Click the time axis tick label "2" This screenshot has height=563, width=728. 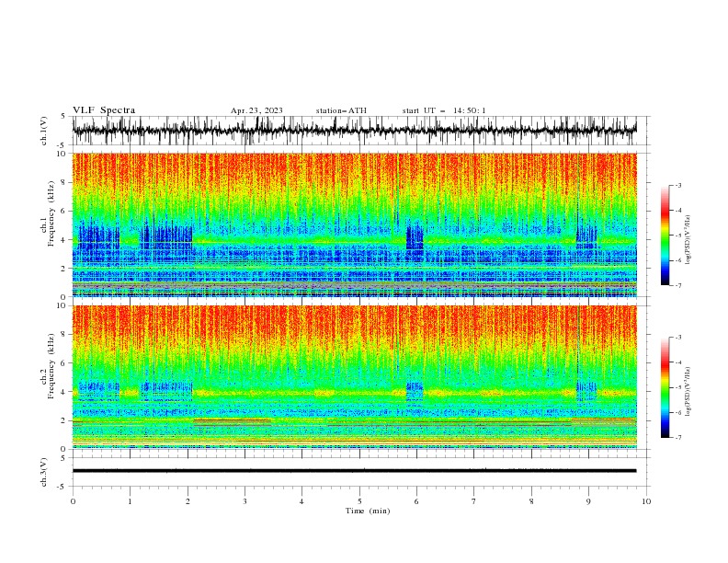(x=188, y=501)
